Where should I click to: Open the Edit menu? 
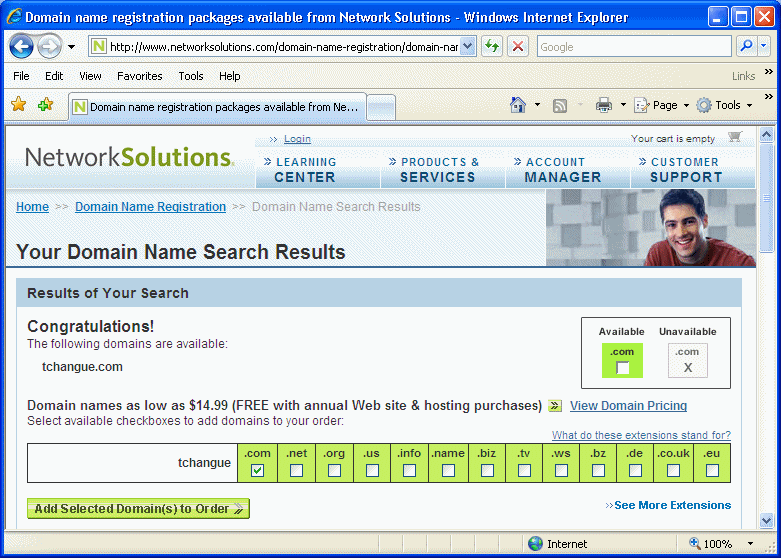tap(54, 76)
